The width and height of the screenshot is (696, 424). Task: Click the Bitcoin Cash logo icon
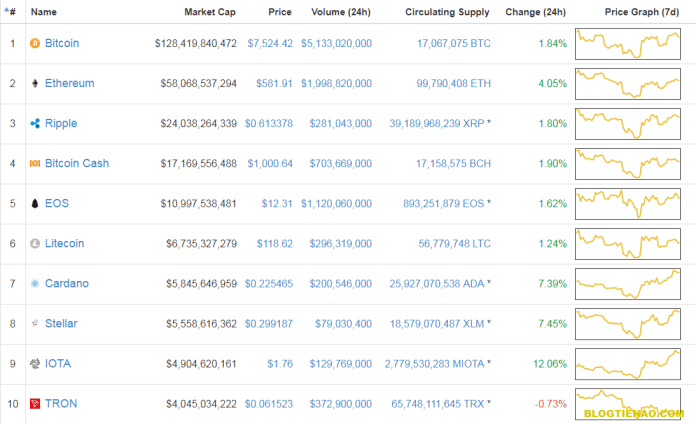35,163
